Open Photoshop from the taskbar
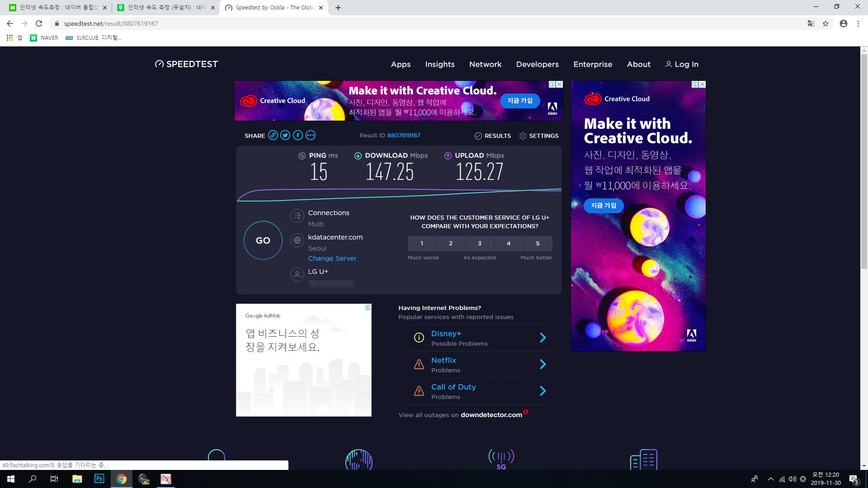This screenshot has height=488, width=868. [99, 479]
